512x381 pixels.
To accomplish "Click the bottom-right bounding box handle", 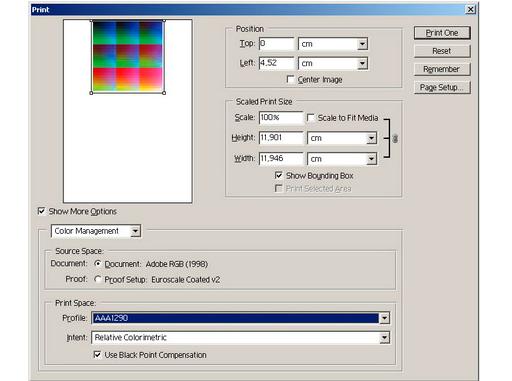I will (x=164, y=93).
